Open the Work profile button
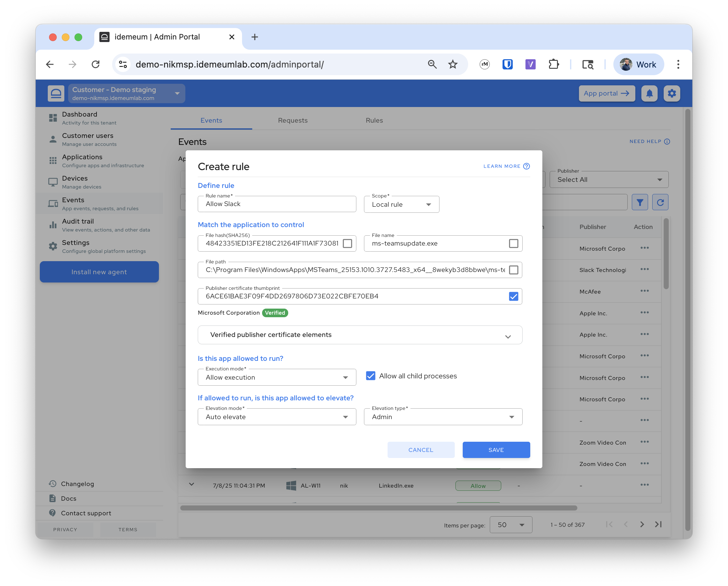The height and width of the screenshot is (586, 728). pyautogui.click(x=639, y=64)
